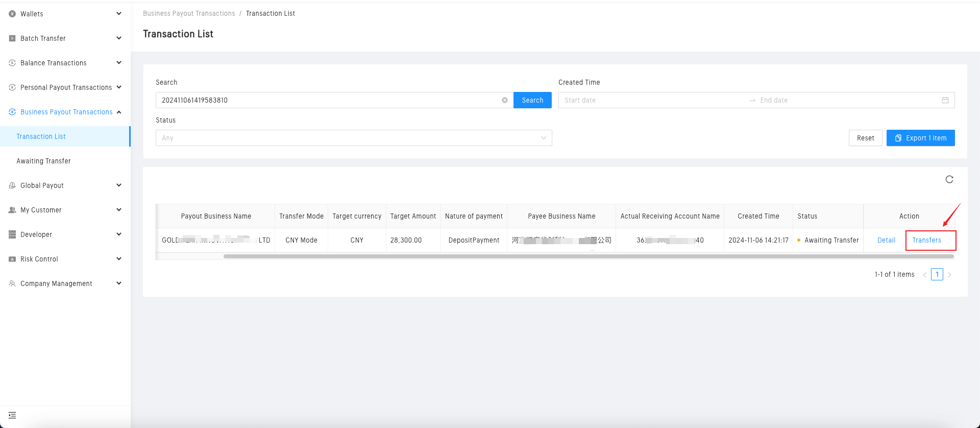This screenshot has height=428, width=980.
Task: Expand the My Customer chevron
Action: pos(119,210)
